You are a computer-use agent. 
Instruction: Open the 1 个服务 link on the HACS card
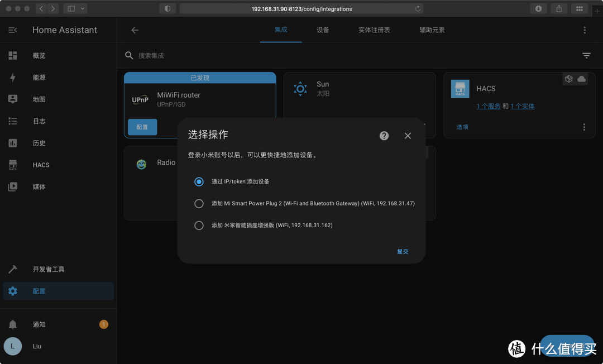(489, 106)
